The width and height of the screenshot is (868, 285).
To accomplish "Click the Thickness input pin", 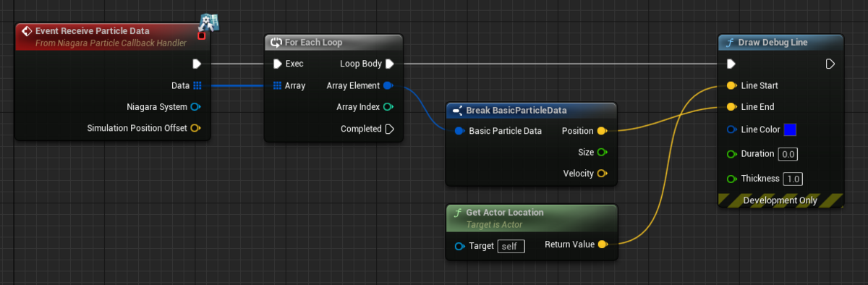I will pos(731,178).
